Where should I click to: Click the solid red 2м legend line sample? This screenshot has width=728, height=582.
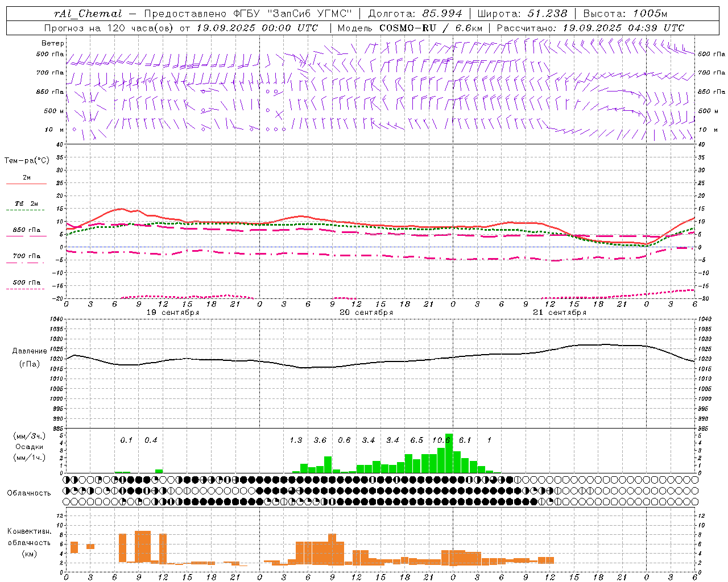[26, 184]
